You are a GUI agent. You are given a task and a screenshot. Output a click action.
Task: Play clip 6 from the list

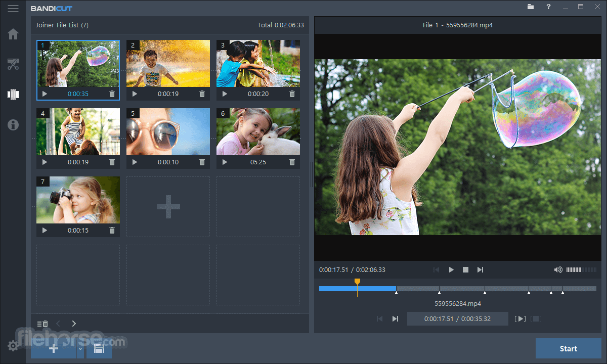[x=225, y=162]
